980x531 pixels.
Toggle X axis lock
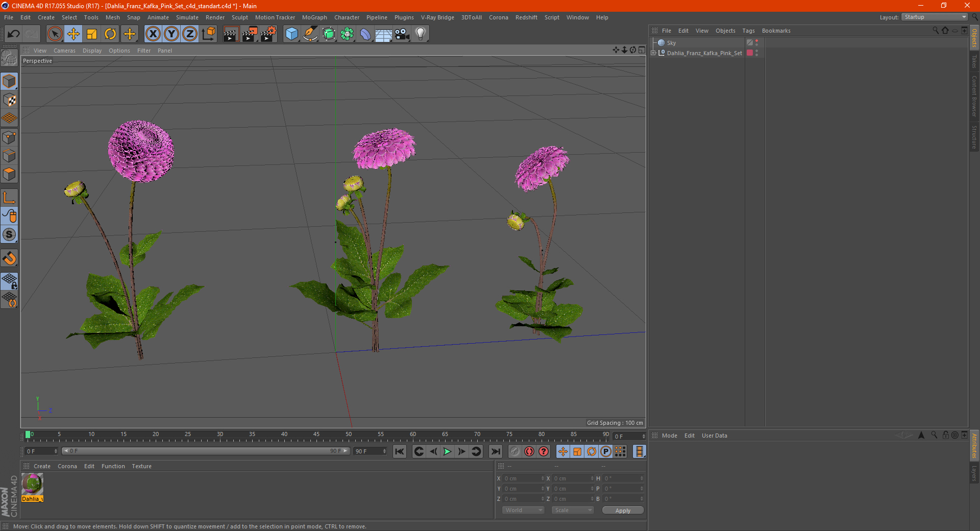point(153,34)
